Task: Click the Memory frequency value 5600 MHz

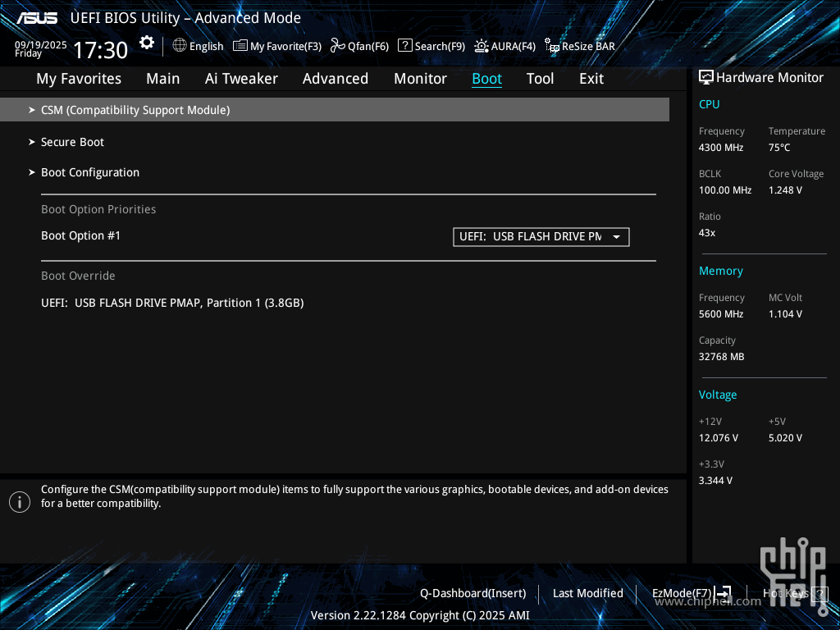Action: pos(721,314)
